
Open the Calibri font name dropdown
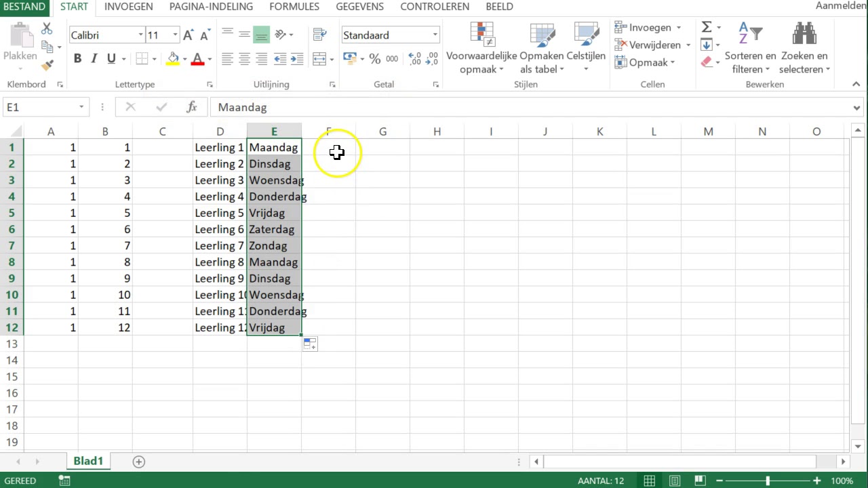coord(140,35)
